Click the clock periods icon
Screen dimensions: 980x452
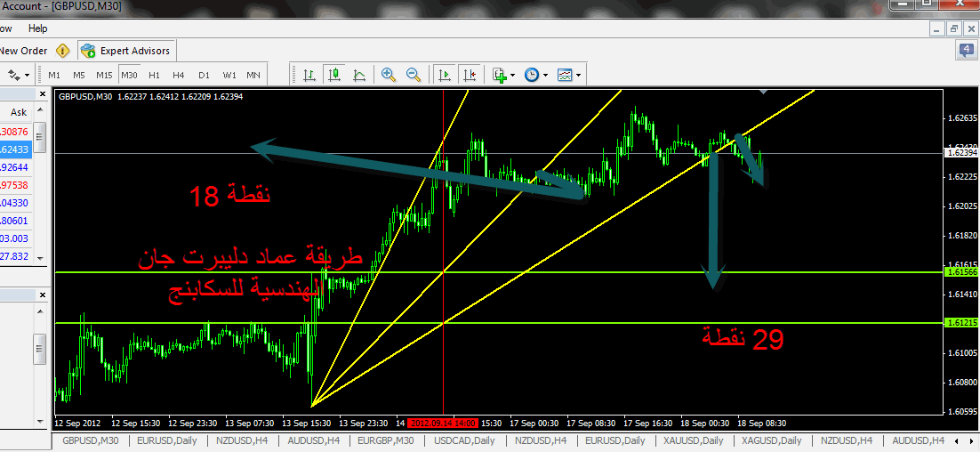click(x=531, y=75)
